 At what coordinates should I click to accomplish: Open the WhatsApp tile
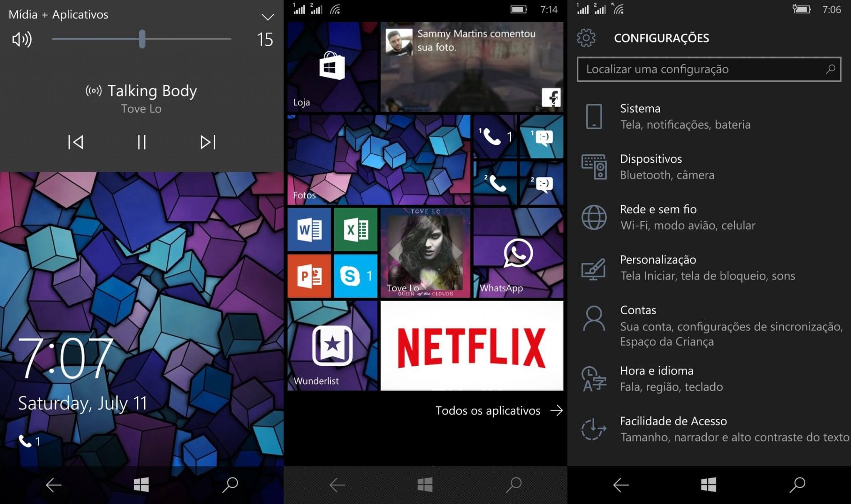coord(519,253)
